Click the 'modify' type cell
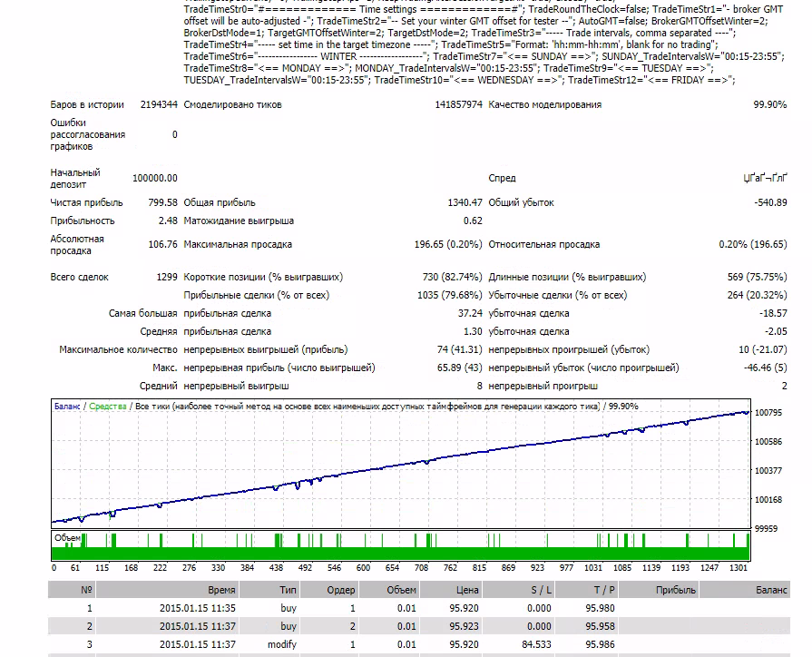Viewport: 812px width, 657px height. (x=282, y=644)
